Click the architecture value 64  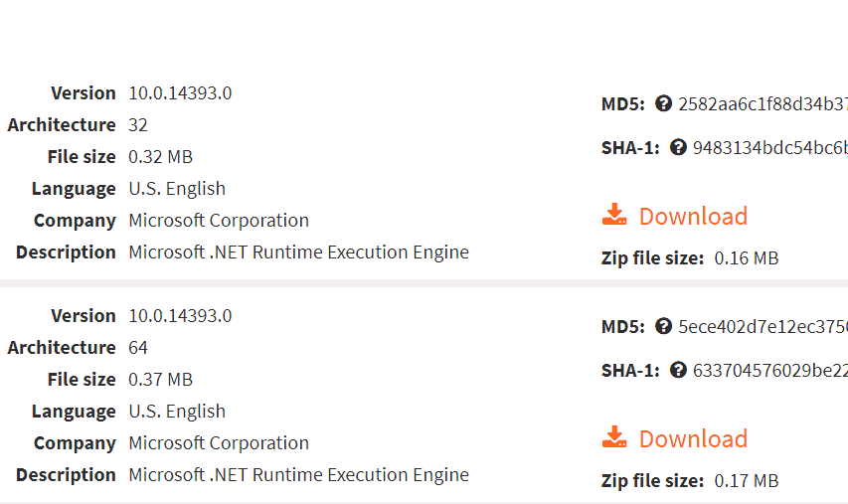click(x=138, y=348)
